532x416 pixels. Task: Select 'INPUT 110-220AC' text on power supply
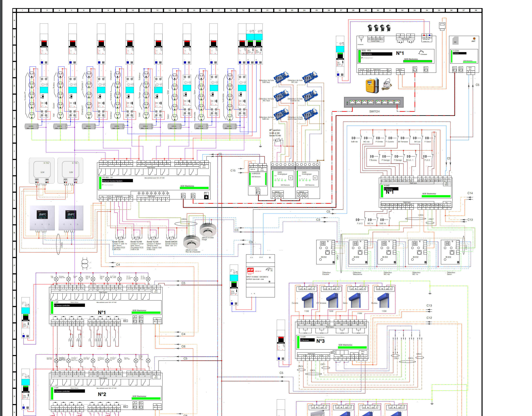coord(253,277)
